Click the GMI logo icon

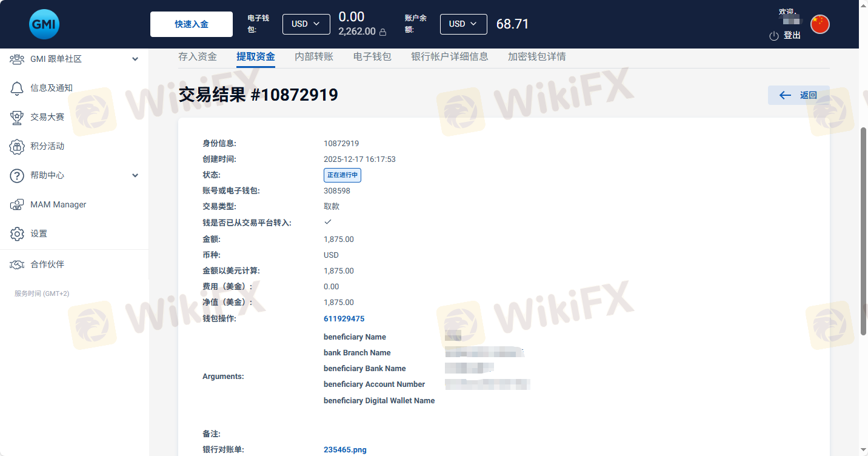[44, 24]
